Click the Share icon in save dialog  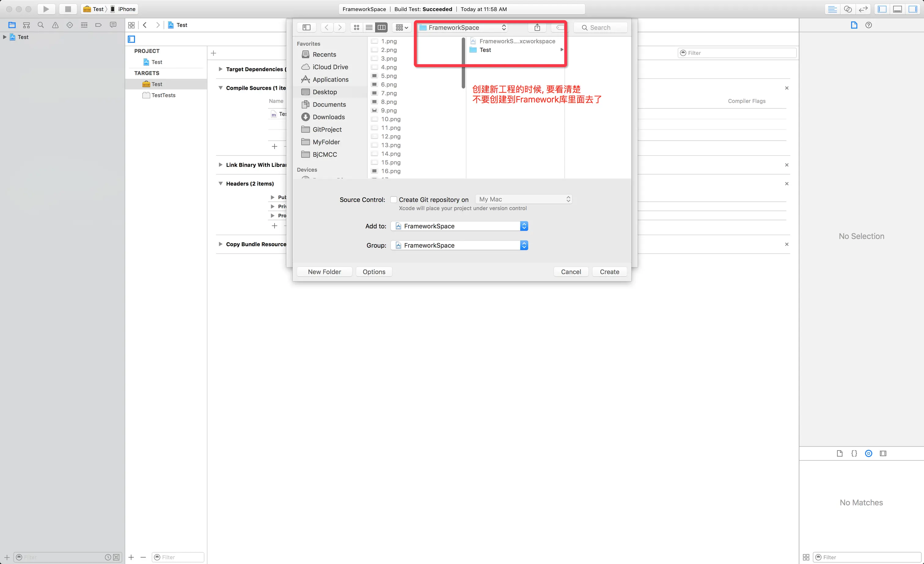(537, 27)
